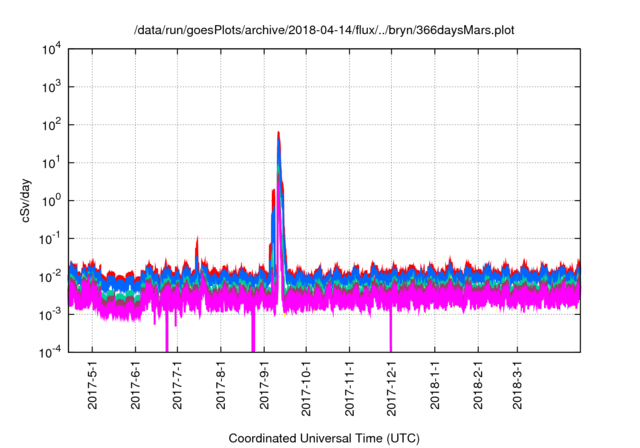Click the 2018-3-1 date label
The image size is (640, 448).
[518, 385]
